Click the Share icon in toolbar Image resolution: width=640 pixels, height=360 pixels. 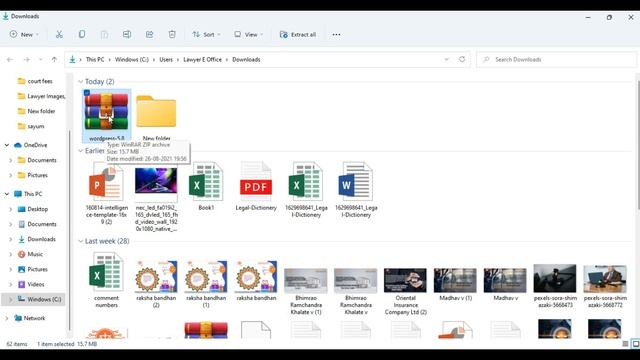click(149, 35)
